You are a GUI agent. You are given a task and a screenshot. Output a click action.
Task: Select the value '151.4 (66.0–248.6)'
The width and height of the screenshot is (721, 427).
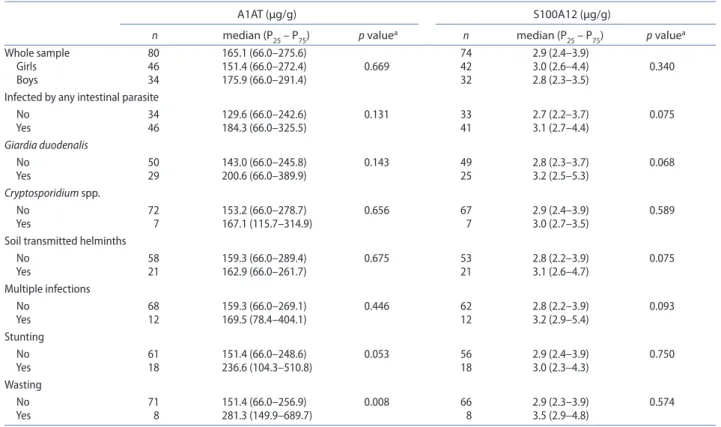tap(264, 354)
